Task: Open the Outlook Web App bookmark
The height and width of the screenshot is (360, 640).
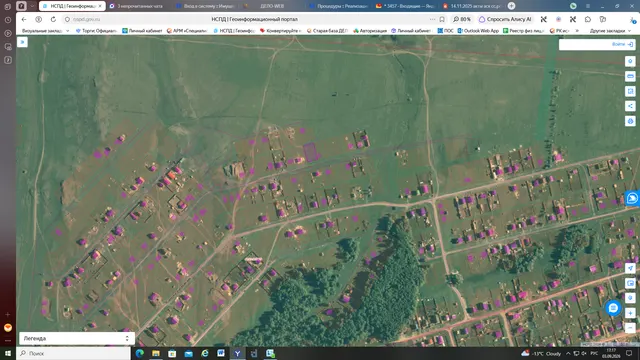Action: (x=478, y=31)
